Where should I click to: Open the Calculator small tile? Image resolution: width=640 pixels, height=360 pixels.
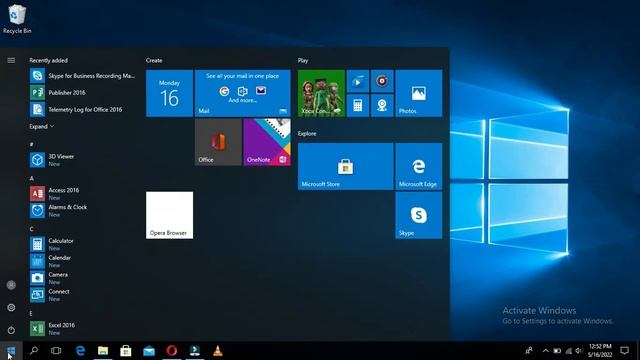click(358, 105)
